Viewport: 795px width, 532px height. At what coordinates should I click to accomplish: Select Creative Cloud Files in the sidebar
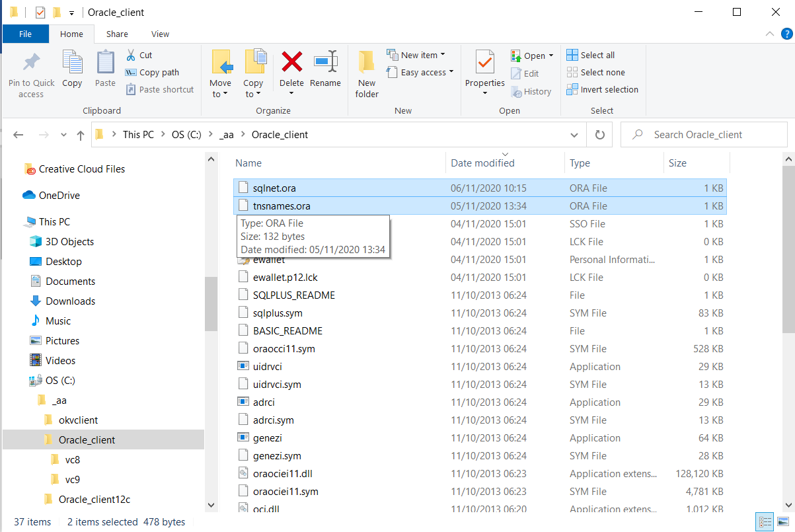pyautogui.click(x=75, y=169)
